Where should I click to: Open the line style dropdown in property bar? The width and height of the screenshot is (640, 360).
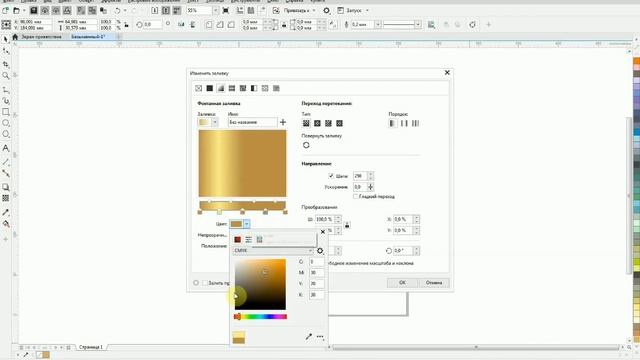click(x=418, y=25)
